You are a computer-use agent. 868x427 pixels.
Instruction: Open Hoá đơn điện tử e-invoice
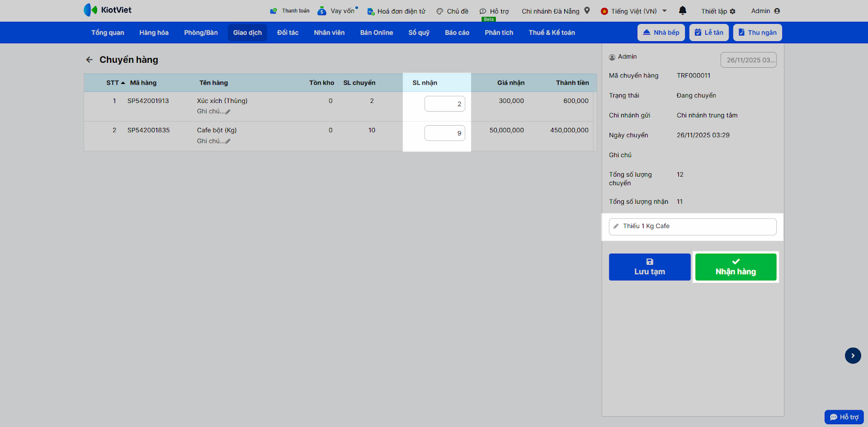click(x=396, y=11)
